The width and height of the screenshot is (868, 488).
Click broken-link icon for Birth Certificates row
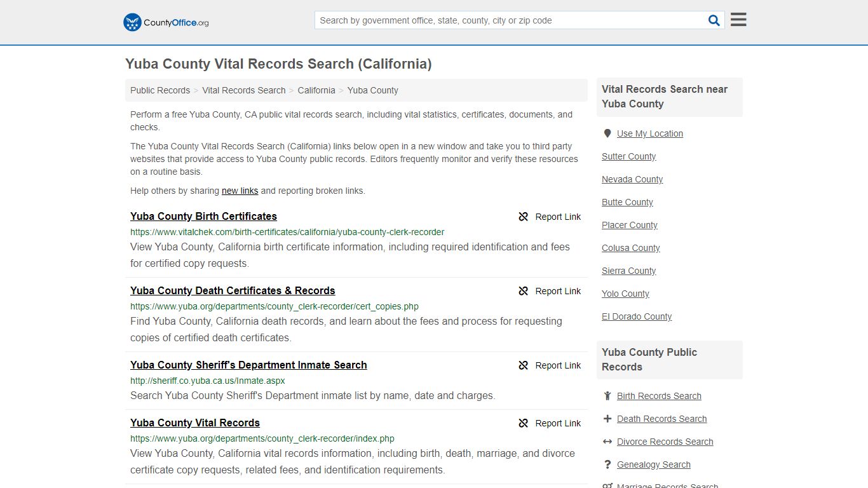[524, 217]
